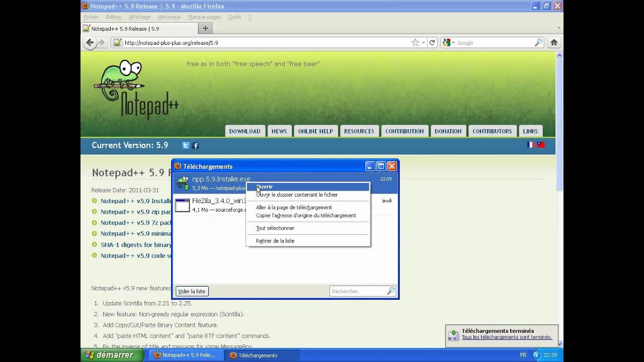Click the FileZilla download file icon
644x362 pixels.
[x=182, y=205]
